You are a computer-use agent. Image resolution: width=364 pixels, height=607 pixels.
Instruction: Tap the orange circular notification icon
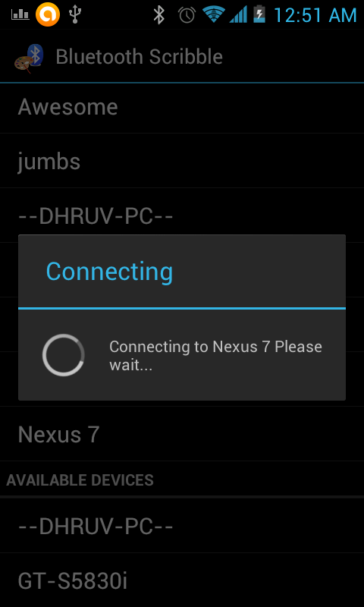[x=48, y=14]
